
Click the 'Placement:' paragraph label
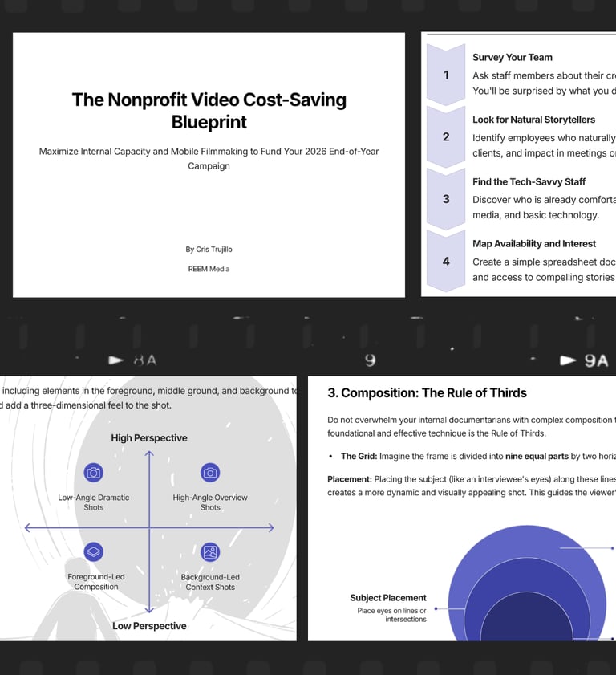[349, 479]
